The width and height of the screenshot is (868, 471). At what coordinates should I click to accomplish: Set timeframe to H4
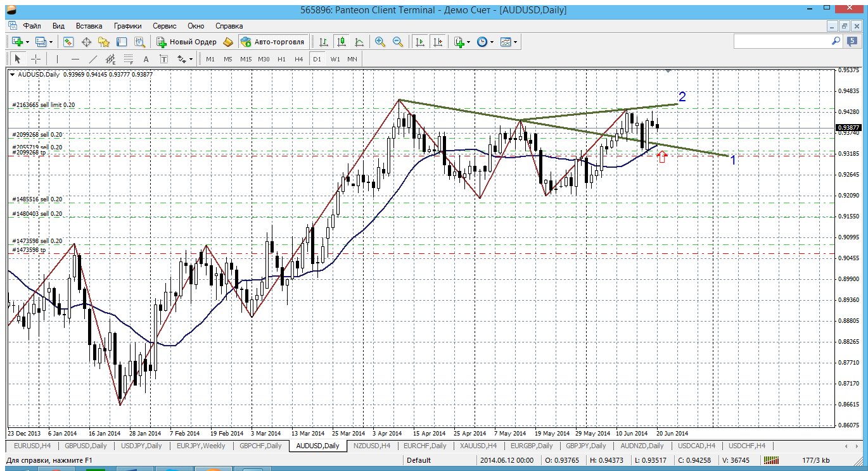299,59
